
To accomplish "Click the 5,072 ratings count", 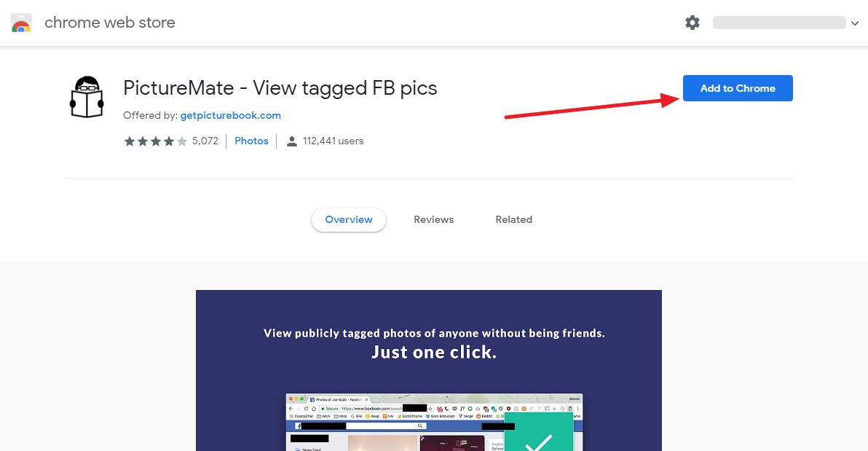I will 205,141.
